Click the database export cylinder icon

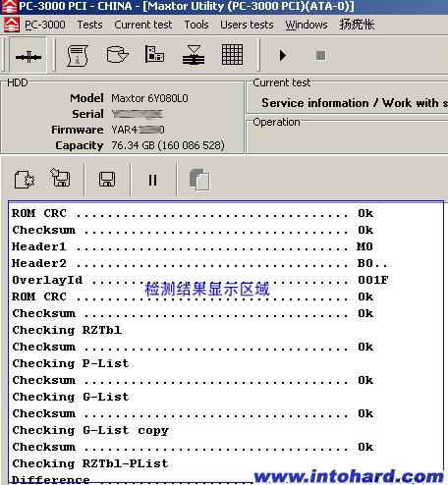[117, 55]
